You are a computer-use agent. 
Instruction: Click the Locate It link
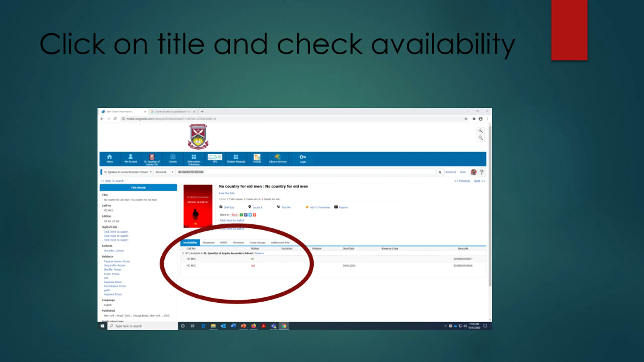(x=257, y=207)
